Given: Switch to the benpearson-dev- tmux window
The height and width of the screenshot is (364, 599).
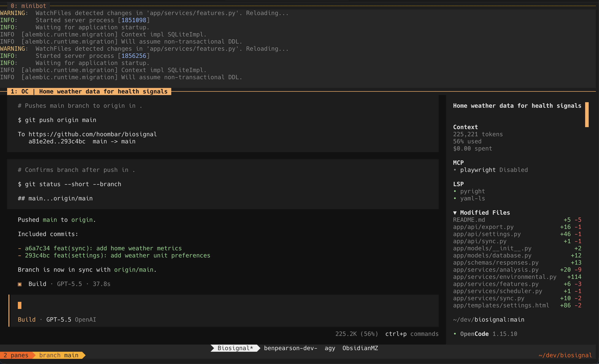Looking at the screenshot, I should (x=291, y=348).
